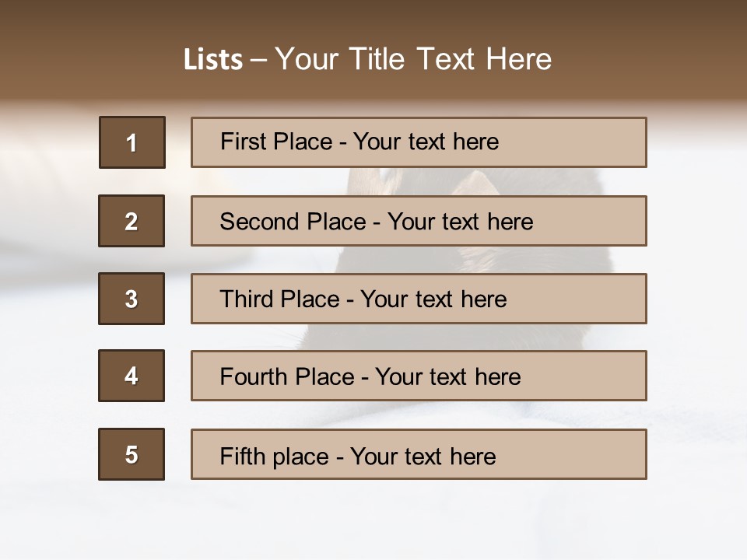Image resolution: width=747 pixels, height=560 pixels.
Task: Click the number 1 box
Action: pos(132,142)
